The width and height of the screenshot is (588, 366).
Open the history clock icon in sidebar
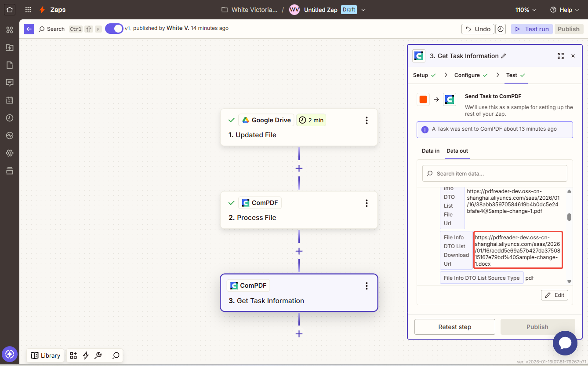(10, 117)
